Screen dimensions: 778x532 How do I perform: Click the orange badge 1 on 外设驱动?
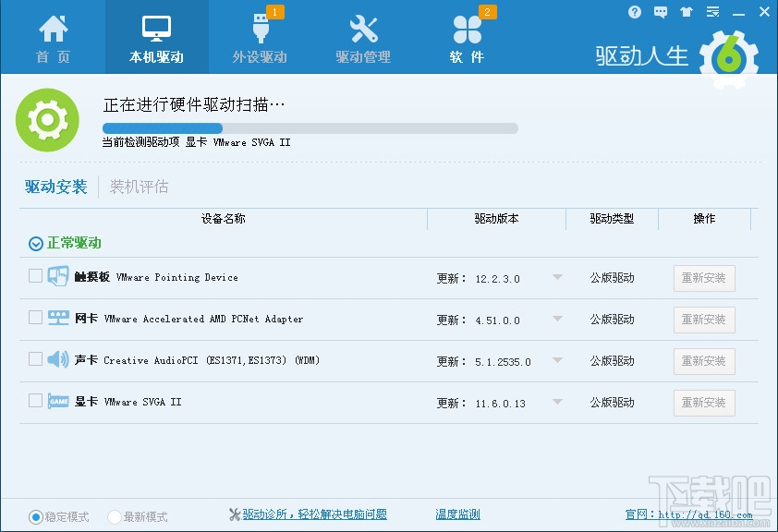pos(275,12)
